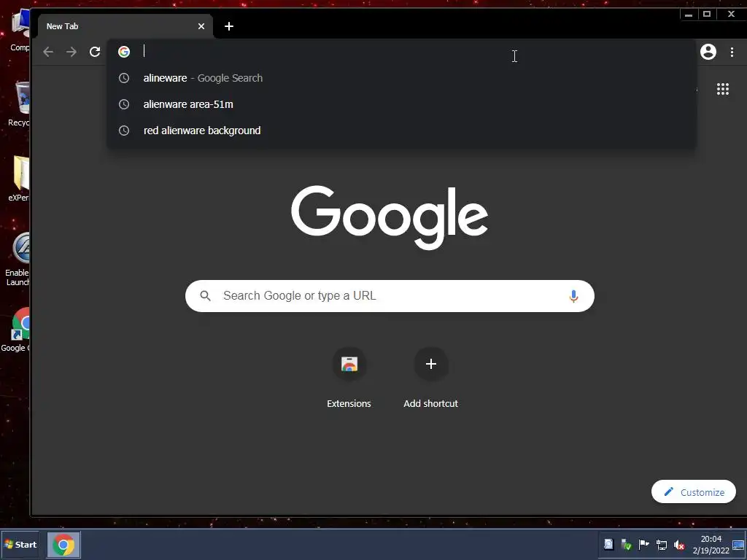
Task: Maximize the Chrome window
Action: pos(707,15)
